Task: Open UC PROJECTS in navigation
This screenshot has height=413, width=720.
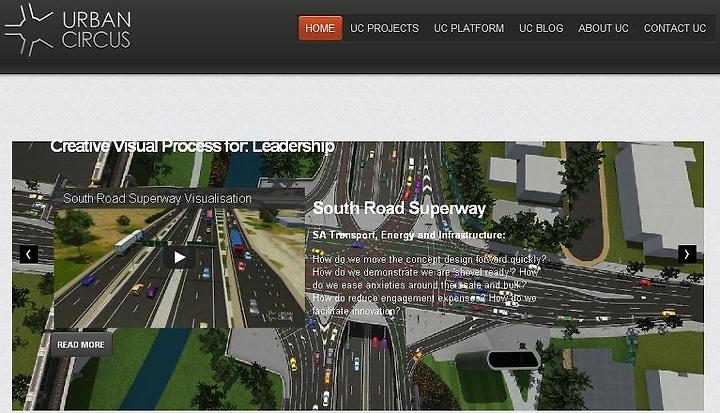Action: click(384, 28)
